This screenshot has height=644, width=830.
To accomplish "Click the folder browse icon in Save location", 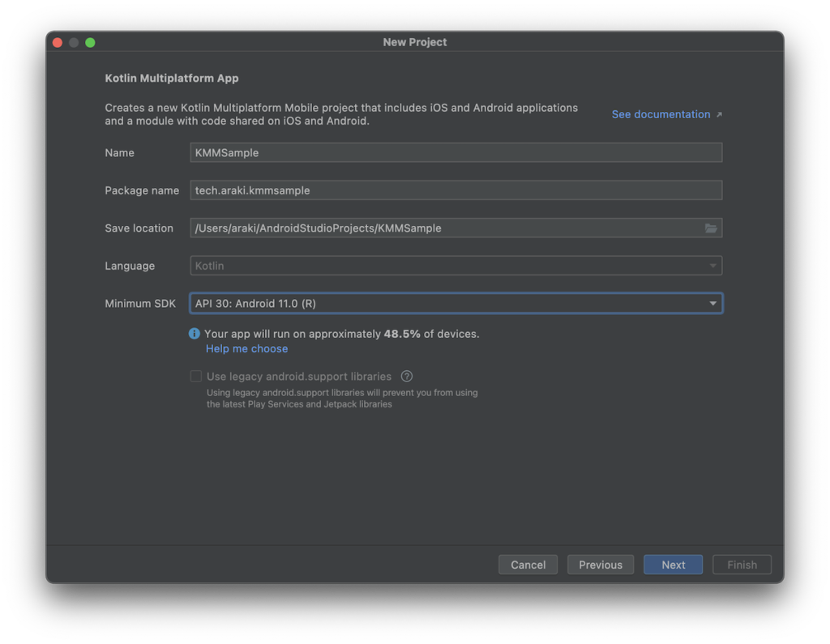I will (x=711, y=228).
